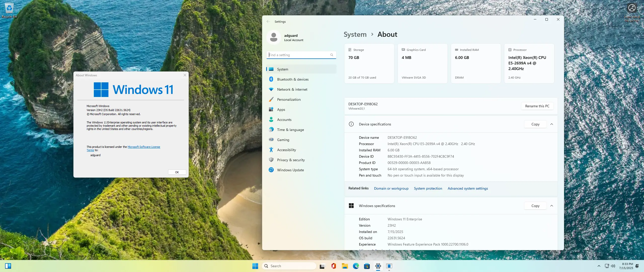This screenshot has width=644, height=272.
Task: Open the Personalization brush icon
Action: [x=271, y=99]
